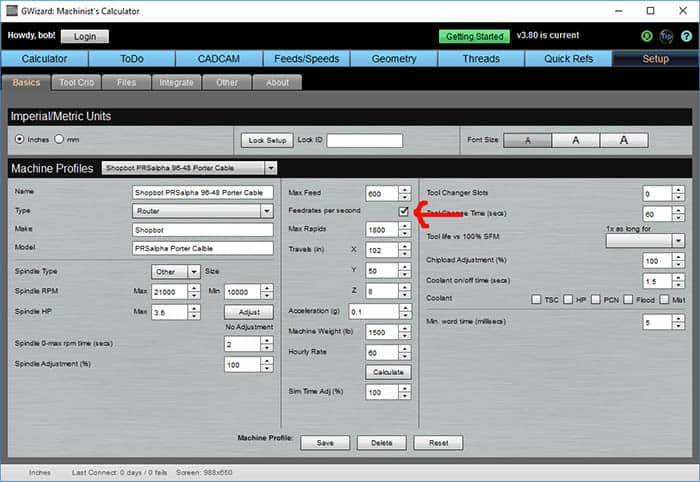Click the GWizard app icon in title bar
The height and width of the screenshot is (482, 700).
pos(12,11)
